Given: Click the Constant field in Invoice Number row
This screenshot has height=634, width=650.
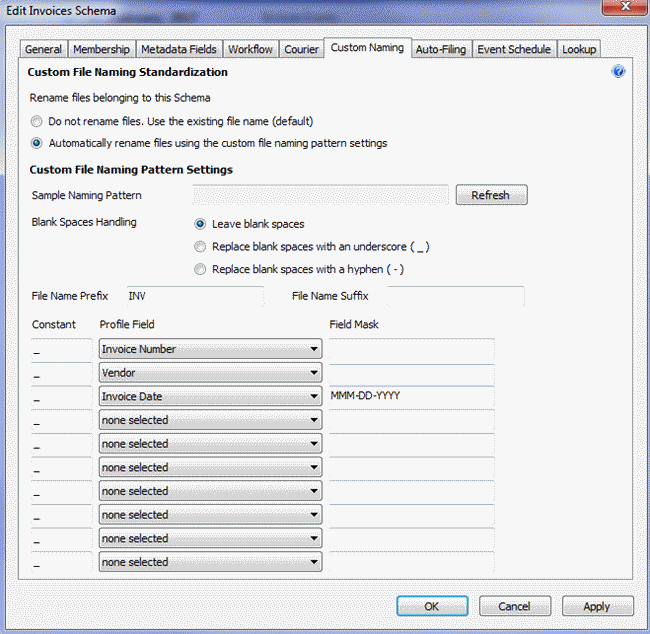Looking at the screenshot, I should (x=62, y=349).
